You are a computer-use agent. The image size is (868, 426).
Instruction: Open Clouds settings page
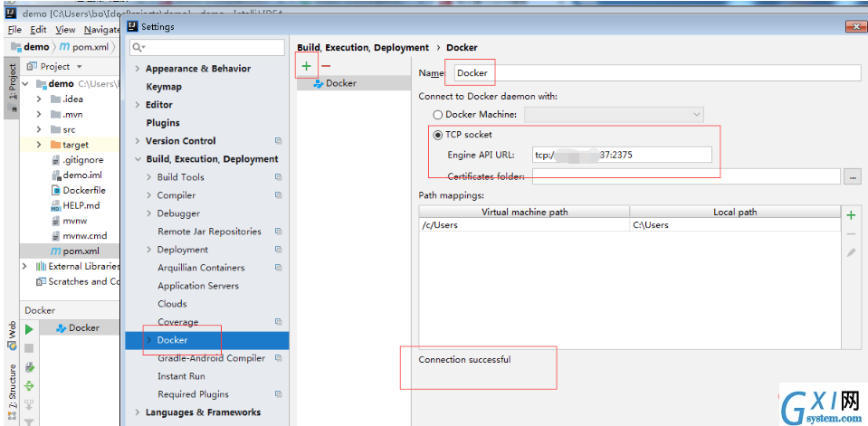point(172,304)
